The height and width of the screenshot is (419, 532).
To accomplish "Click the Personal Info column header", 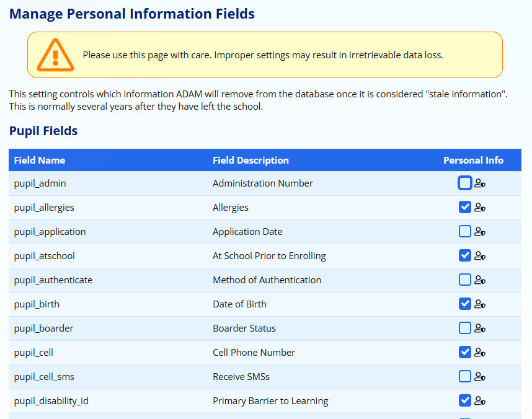I will click(x=473, y=160).
